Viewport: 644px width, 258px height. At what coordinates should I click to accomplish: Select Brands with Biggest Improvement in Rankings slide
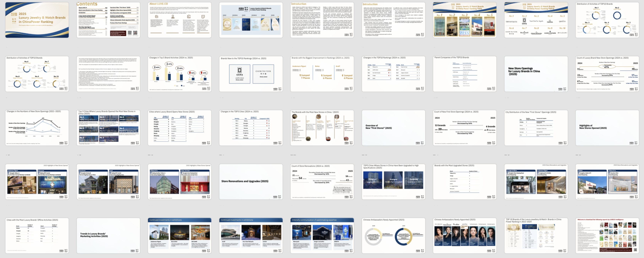point(322,74)
